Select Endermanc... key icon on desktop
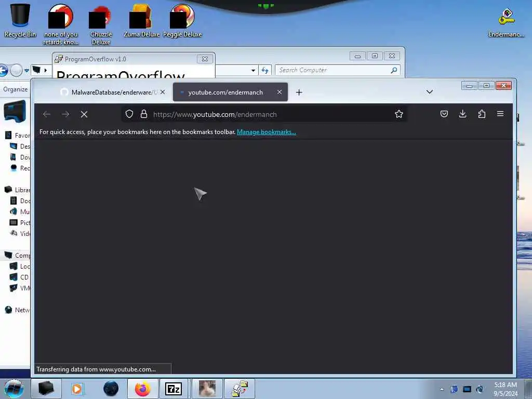The height and width of the screenshot is (399, 532). click(x=506, y=22)
